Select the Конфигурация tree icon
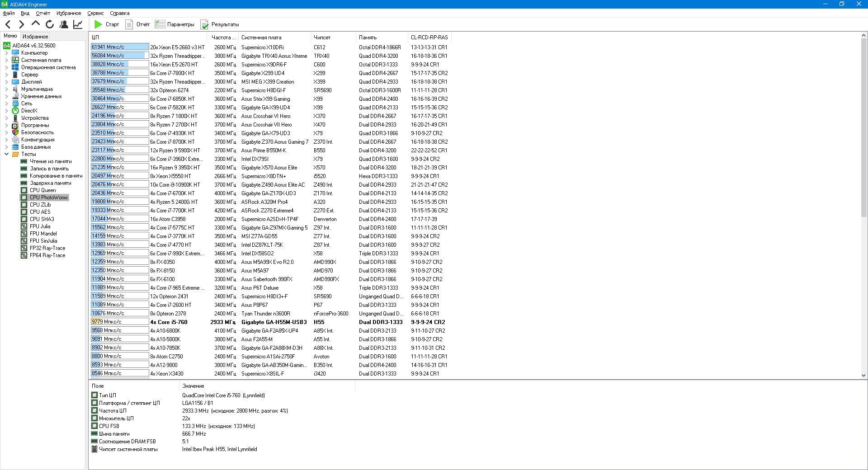868x470 pixels. (x=15, y=140)
